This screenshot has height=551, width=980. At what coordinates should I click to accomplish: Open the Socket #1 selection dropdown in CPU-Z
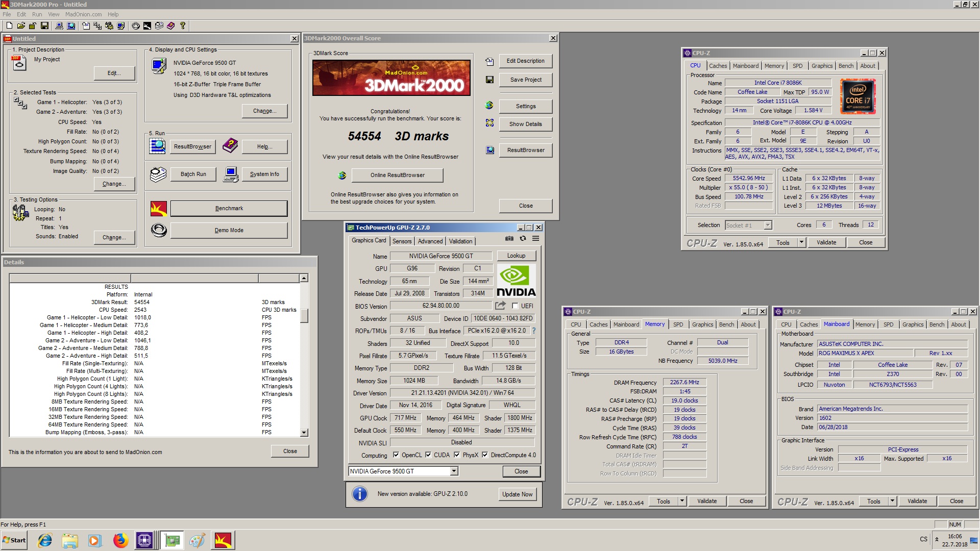point(768,225)
